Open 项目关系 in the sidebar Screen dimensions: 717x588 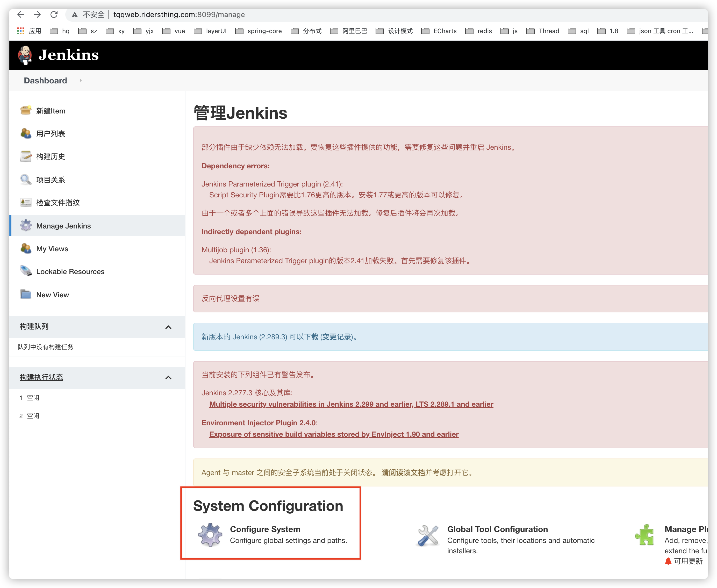click(x=51, y=180)
